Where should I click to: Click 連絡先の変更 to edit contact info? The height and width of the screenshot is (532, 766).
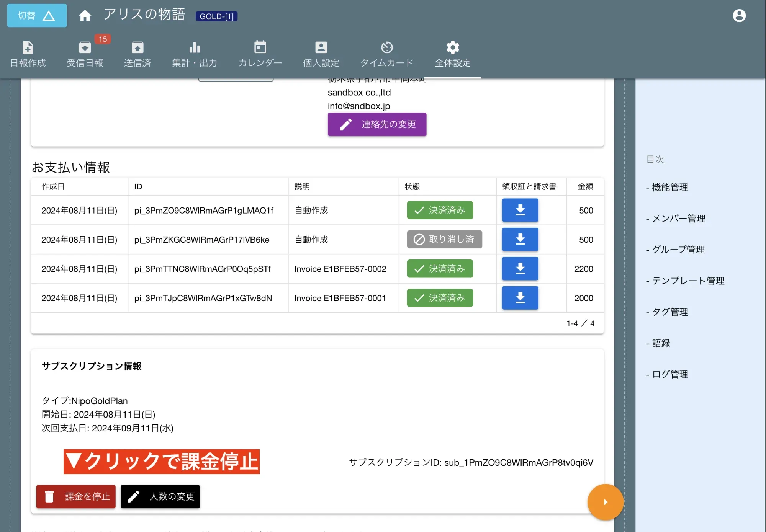[x=376, y=124]
